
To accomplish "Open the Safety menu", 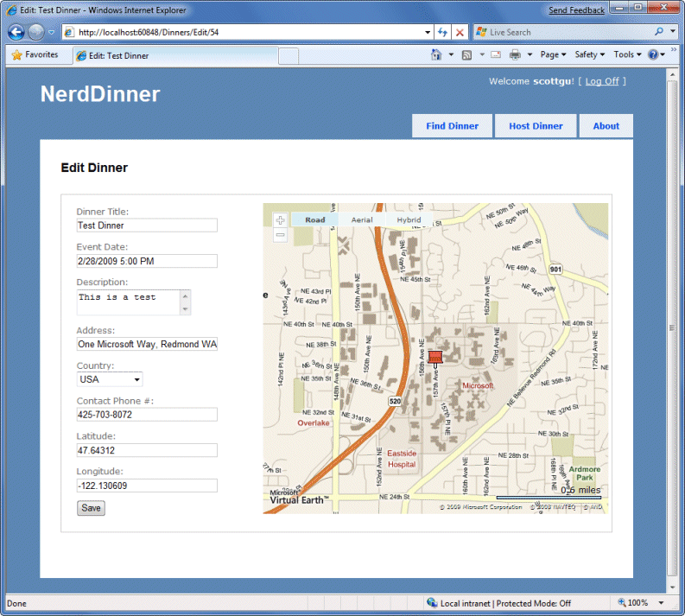I will point(589,54).
